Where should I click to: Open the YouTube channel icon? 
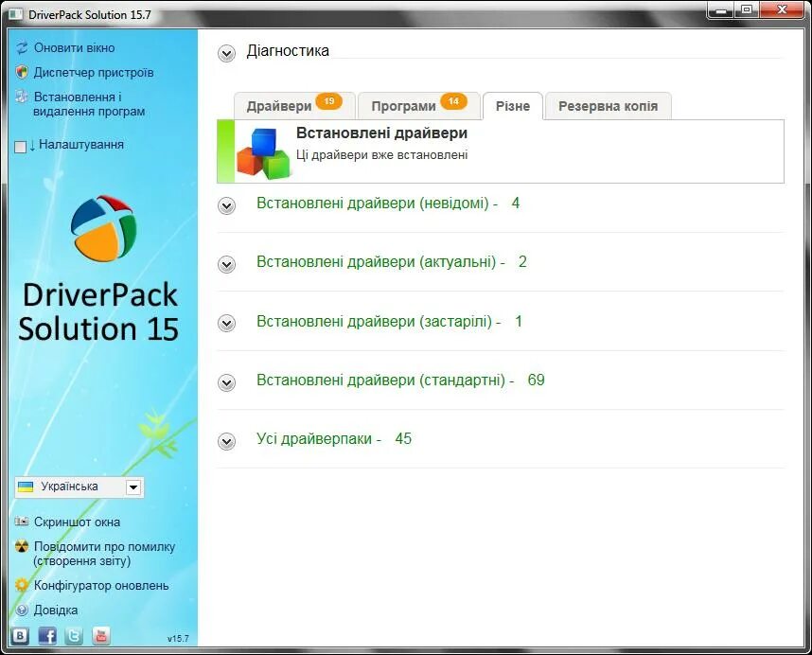click(101, 635)
